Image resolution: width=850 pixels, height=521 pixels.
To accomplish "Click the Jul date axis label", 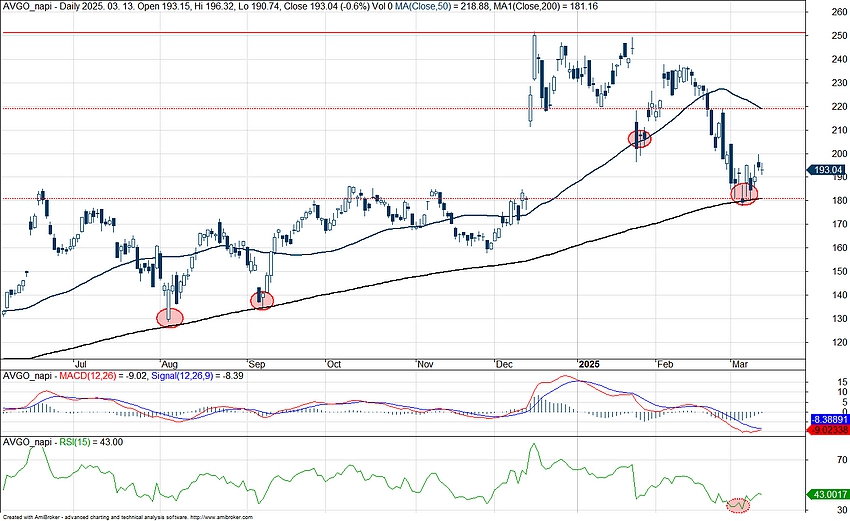I will pos(80,364).
